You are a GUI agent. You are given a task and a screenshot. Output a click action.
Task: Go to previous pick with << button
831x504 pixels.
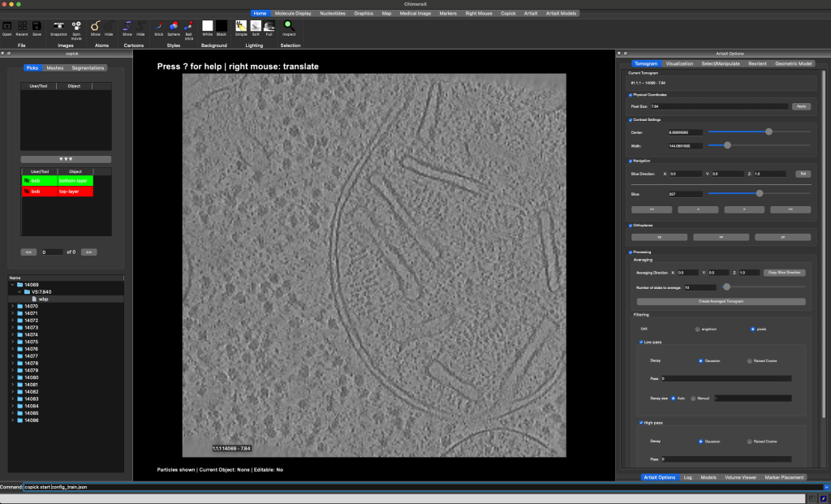pos(28,252)
